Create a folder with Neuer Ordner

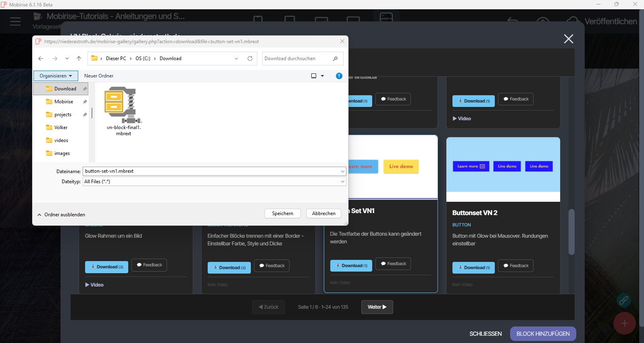(x=99, y=76)
